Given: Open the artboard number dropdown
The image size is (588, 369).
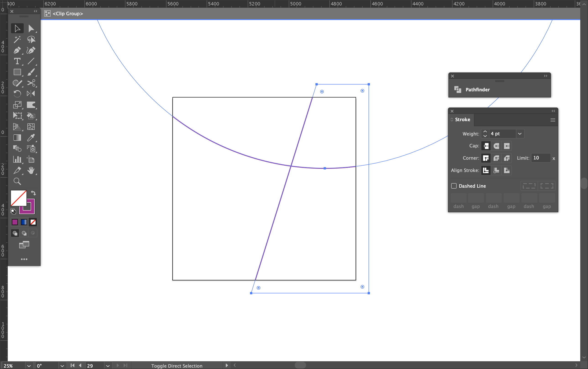Looking at the screenshot, I should coord(108,366).
